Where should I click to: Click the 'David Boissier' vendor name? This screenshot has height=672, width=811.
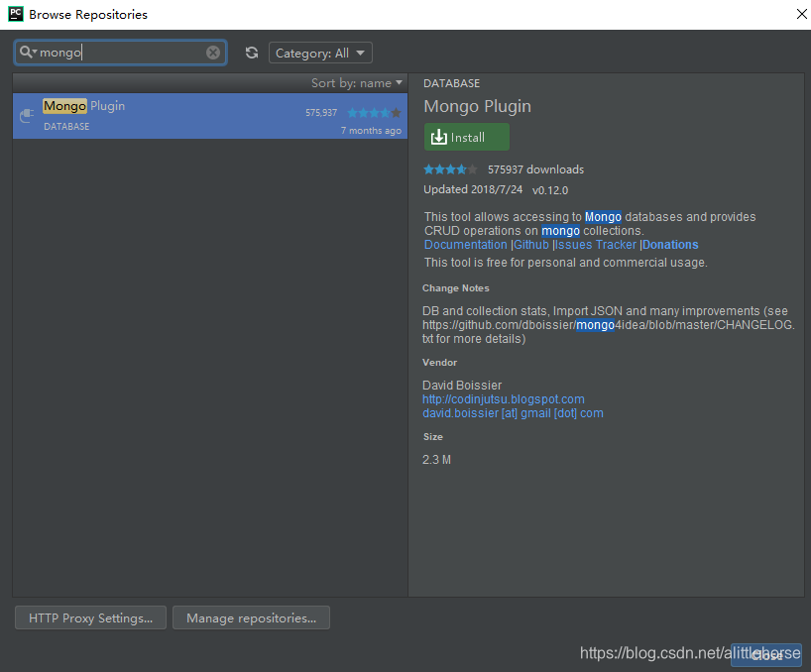(462, 386)
